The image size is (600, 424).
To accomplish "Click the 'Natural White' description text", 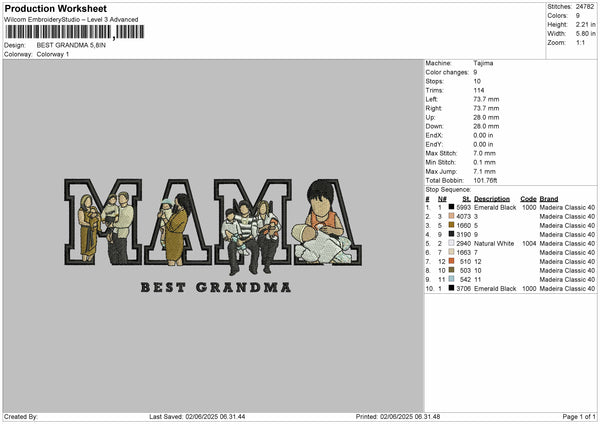I will click(494, 243).
